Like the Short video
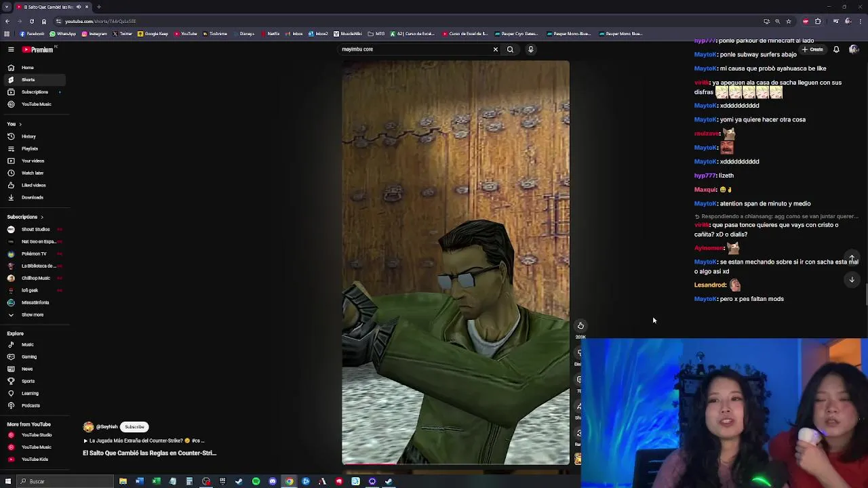This screenshot has width=868, height=488. (x=580, y=326)
